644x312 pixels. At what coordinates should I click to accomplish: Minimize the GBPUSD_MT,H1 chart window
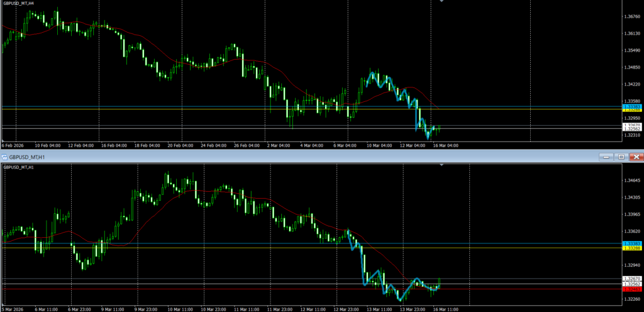(606, 157)
